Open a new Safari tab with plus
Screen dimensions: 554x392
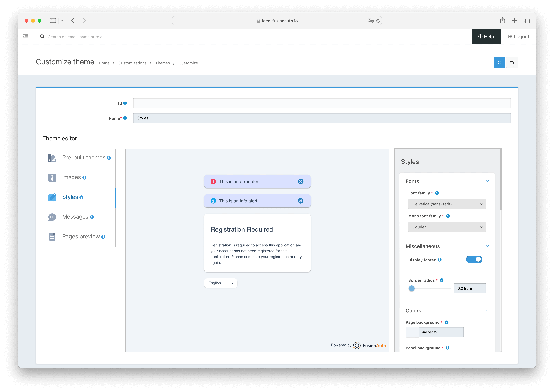point(514,21)
